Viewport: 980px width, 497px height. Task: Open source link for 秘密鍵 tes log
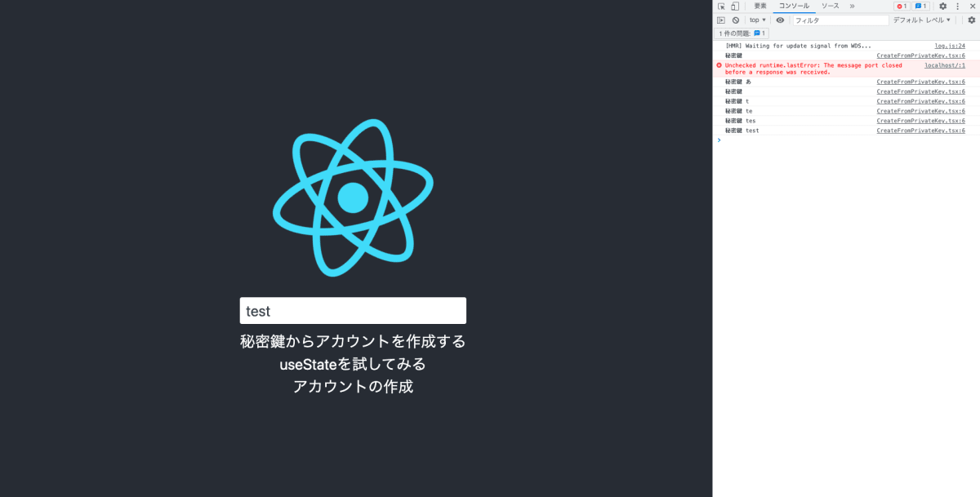coord(920,121)
